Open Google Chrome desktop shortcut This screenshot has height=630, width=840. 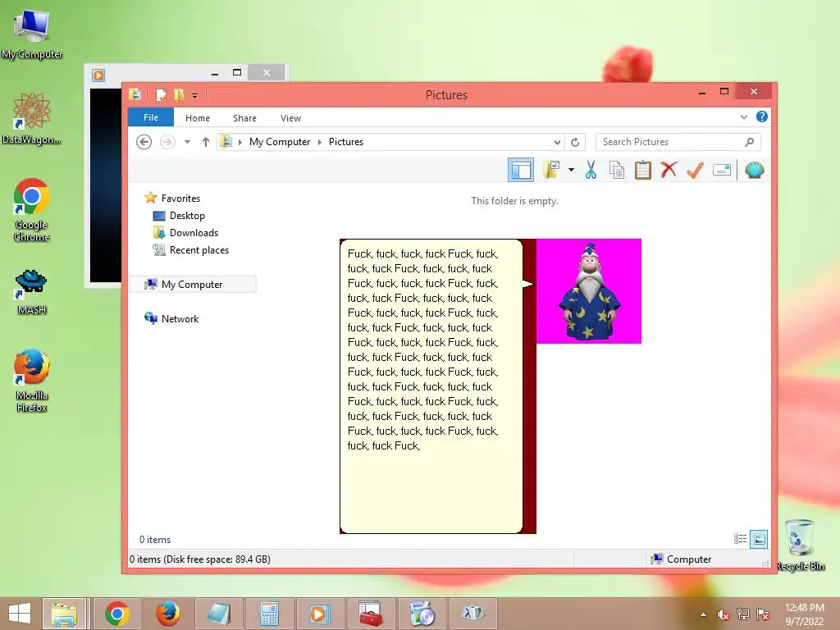pos(32,210)
